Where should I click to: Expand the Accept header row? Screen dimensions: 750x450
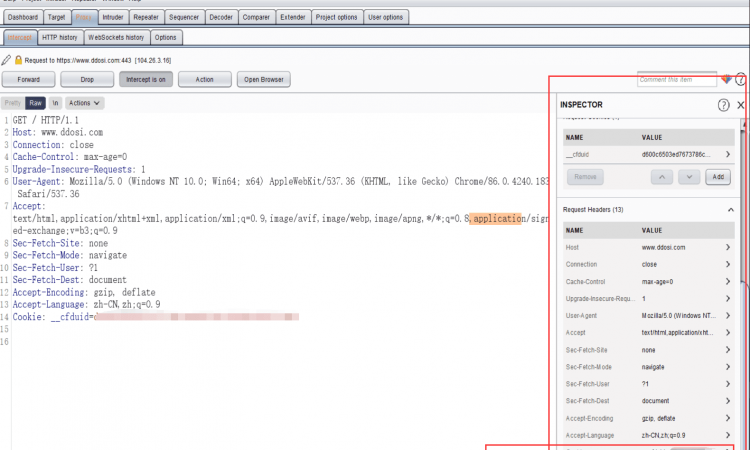click(728, 332)
